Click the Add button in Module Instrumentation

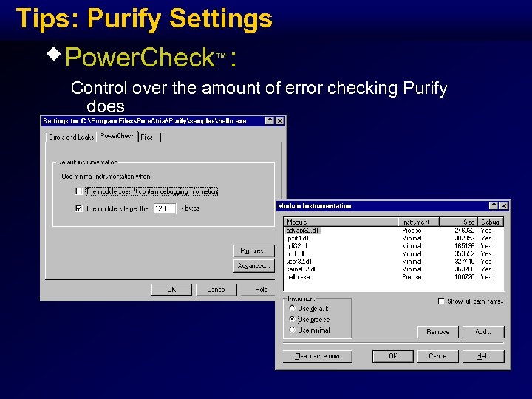click(x=483, y=332)
